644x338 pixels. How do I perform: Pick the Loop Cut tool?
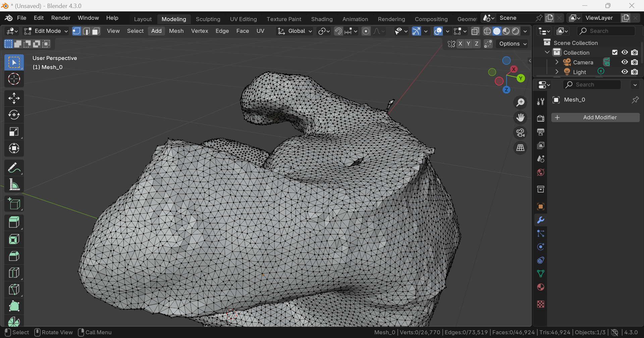pyautogui.click(x=14, y=273)
